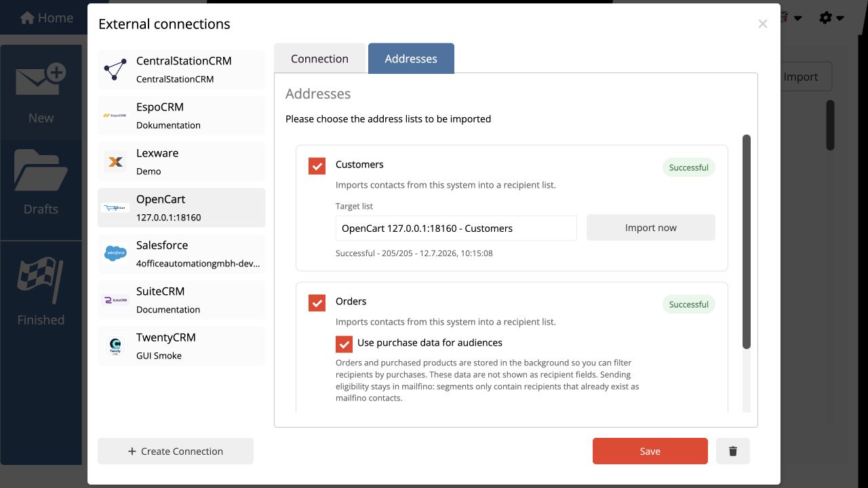This screenshot has height=488, width=868.
Task: Toggle Use purchase data for audiences
Action: pos(344,344)
